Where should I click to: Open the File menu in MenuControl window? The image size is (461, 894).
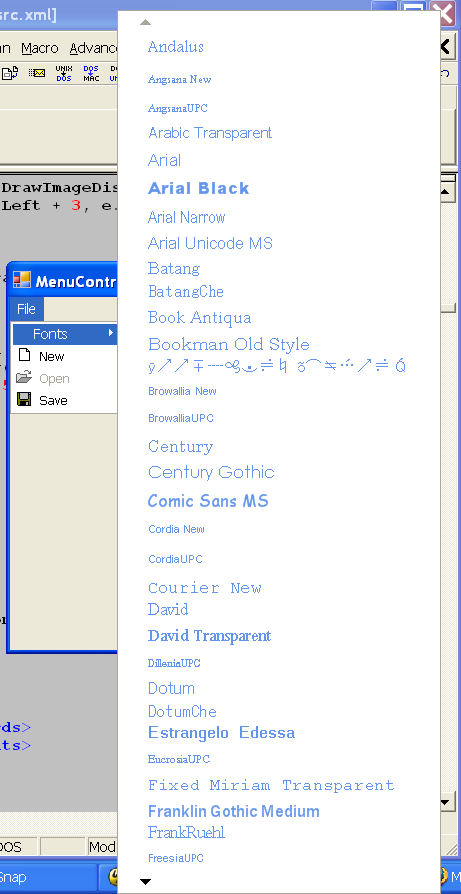(26, 309)
